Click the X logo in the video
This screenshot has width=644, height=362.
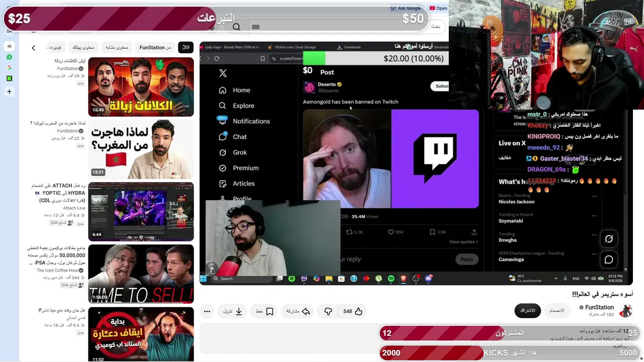(x=223, y=73)
